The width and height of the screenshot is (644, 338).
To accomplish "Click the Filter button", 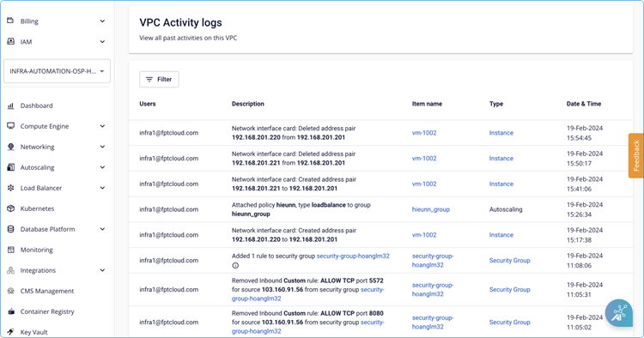I will point(159,79).
